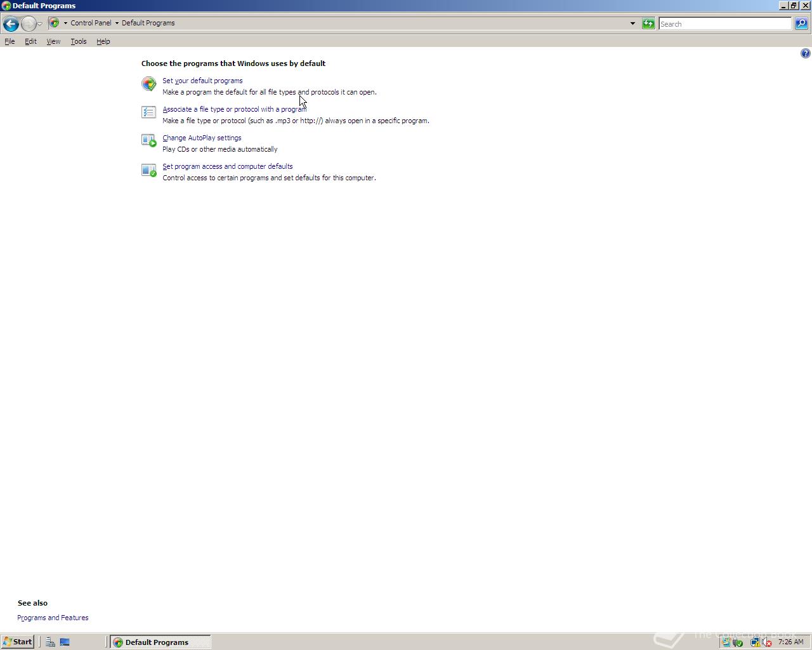
Task: Click Show Desktop icon in Quick Launch
Action: 65,642
